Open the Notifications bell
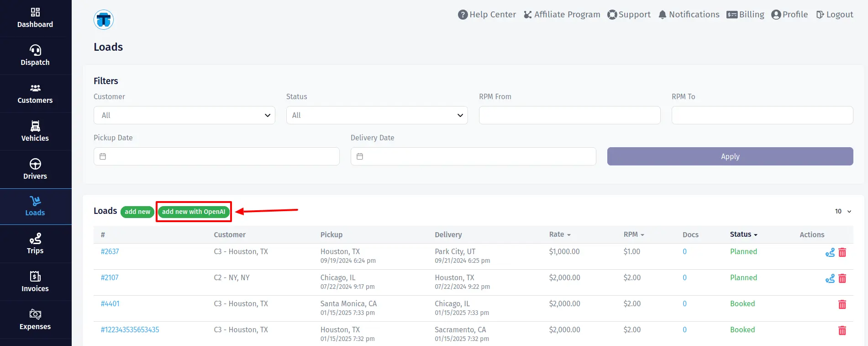This screenshot has height=346, width=868. [689, 15]
